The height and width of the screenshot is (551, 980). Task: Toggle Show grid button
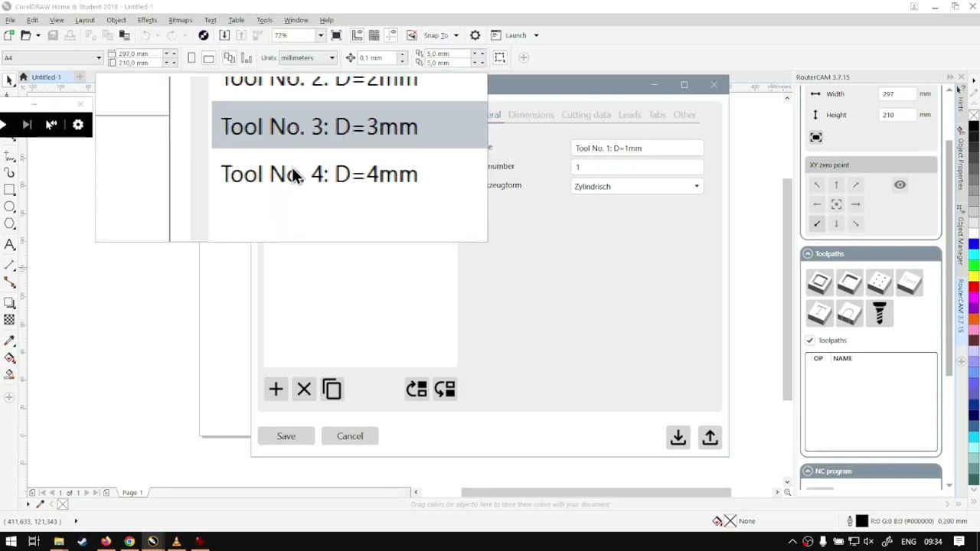(374, 35)
